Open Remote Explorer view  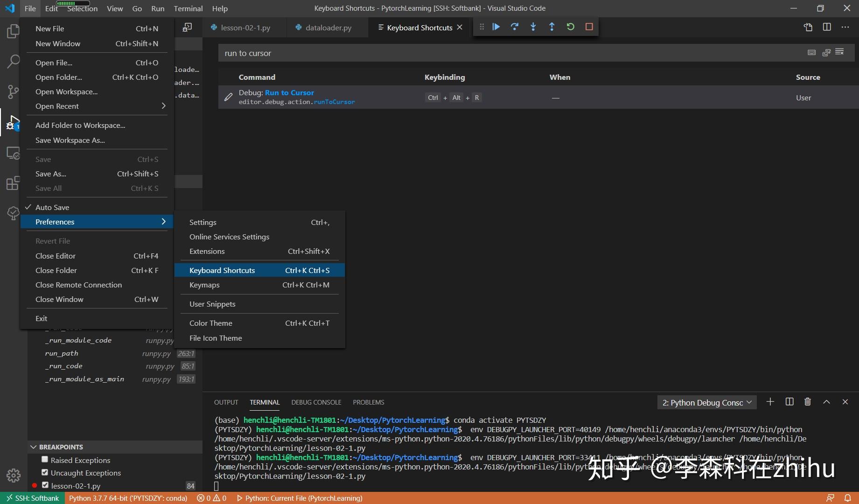click(x=13, y=153)
